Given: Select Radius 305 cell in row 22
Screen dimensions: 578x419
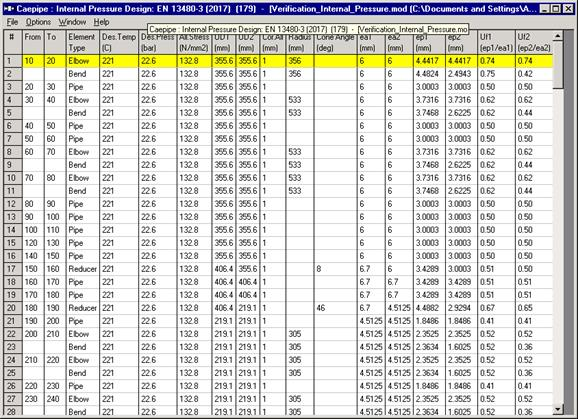Looking at the screenshot, I should 300,334.
